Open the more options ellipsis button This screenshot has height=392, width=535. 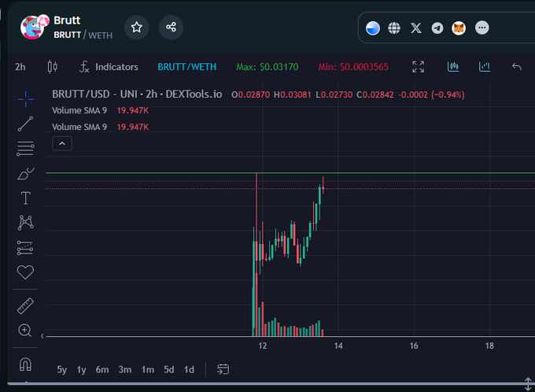click(481, 28)
